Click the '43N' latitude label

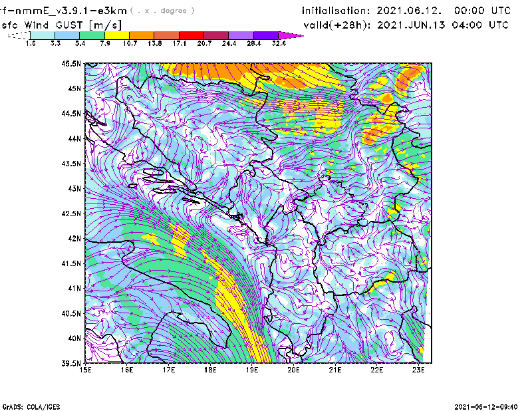point(74,188)
